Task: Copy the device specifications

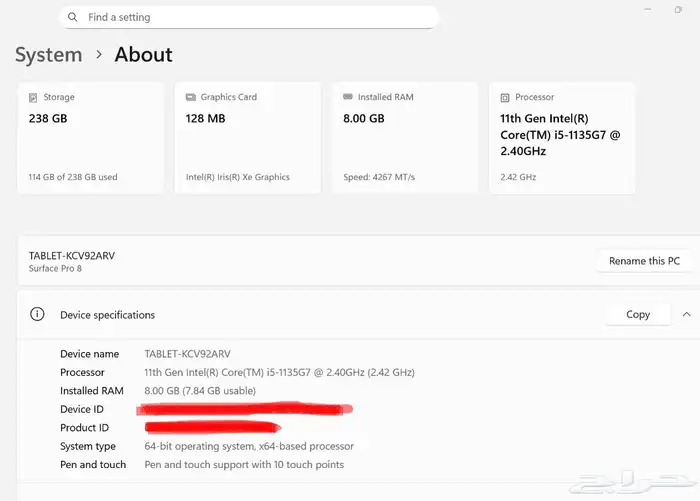Action: pyautogui.click(x=637, y=314)
